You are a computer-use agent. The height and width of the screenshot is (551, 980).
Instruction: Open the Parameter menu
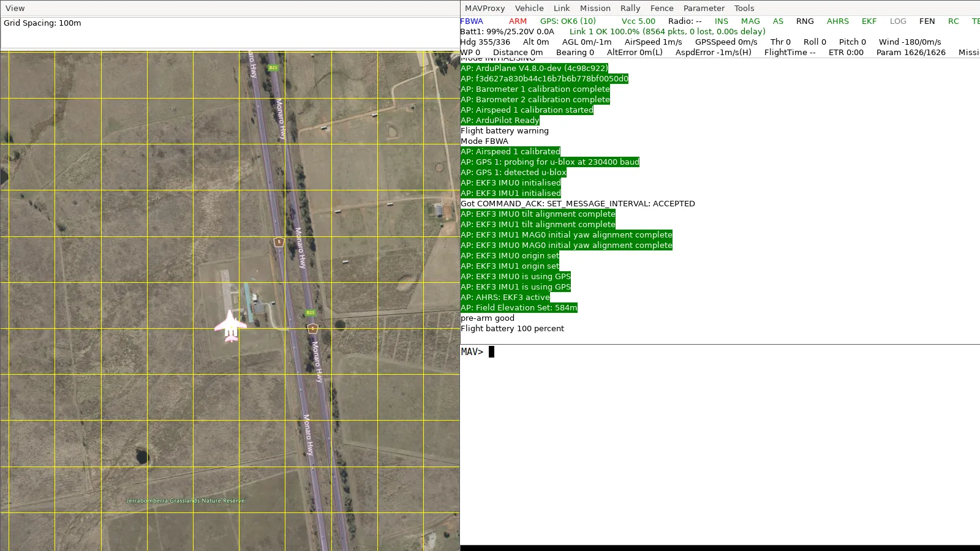pyautogui.click(x=704, y=9)
